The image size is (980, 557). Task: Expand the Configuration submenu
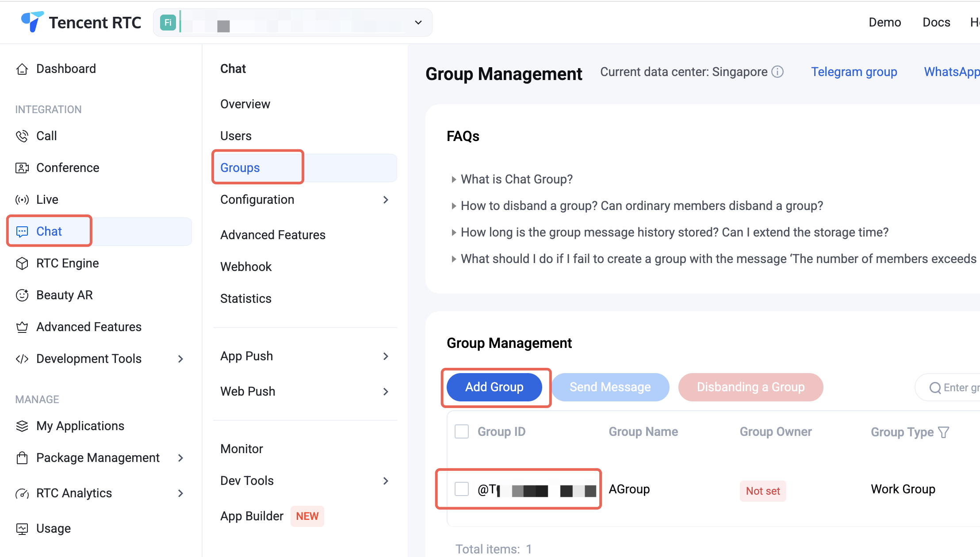coord(386,200)
